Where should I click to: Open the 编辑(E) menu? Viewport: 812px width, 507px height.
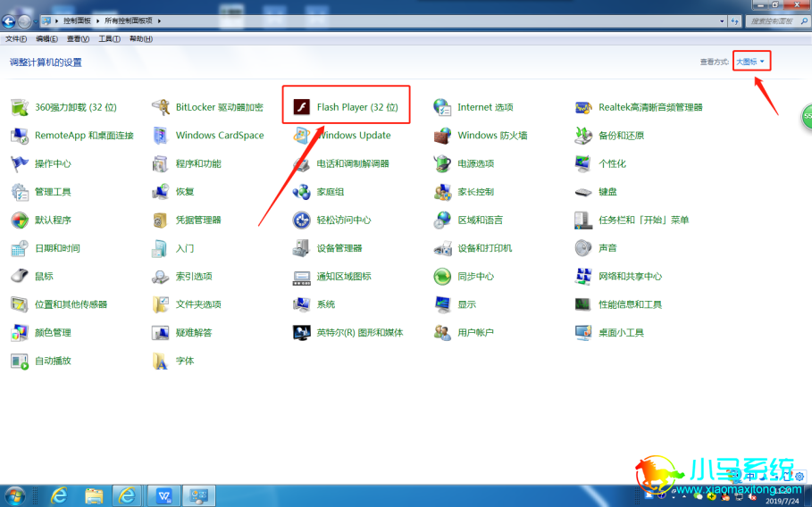(46, 38)
